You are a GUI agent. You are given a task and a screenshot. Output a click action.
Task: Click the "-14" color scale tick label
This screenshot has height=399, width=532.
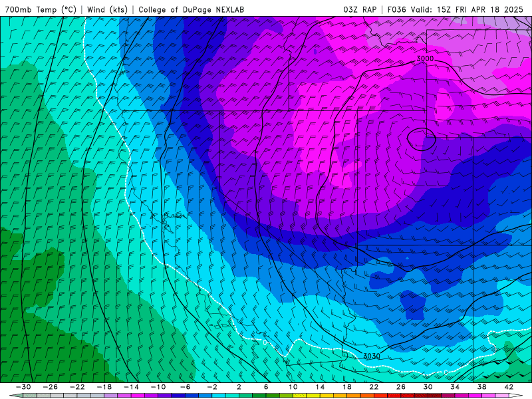point(131,387)
